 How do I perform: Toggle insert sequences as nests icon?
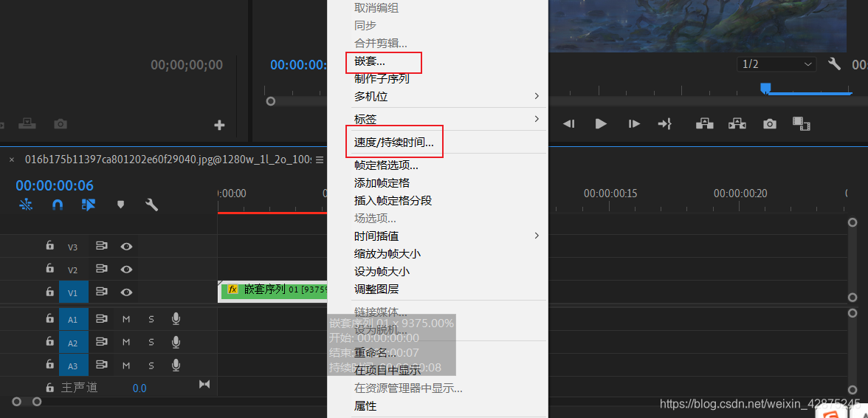point(26,205)
